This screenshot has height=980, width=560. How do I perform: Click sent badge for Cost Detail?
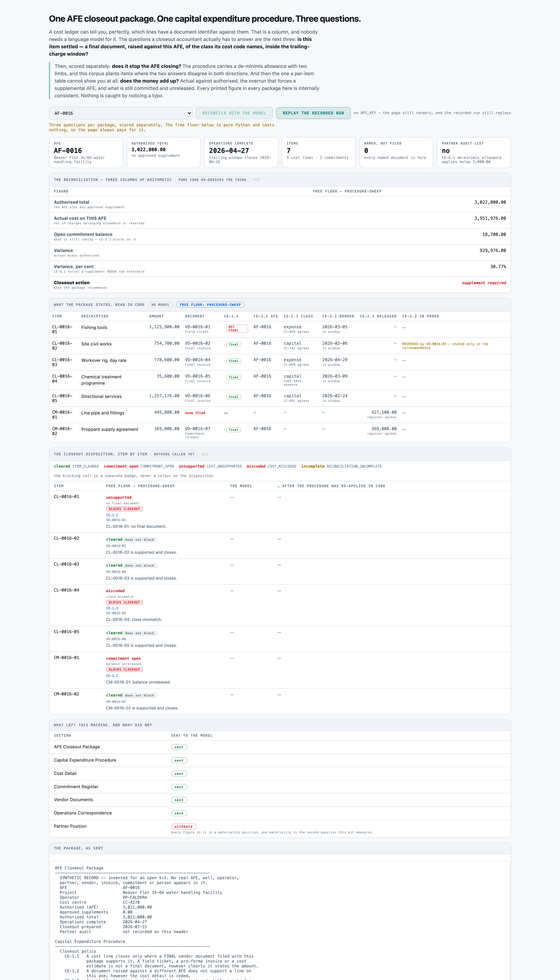[x=179, y=774]
